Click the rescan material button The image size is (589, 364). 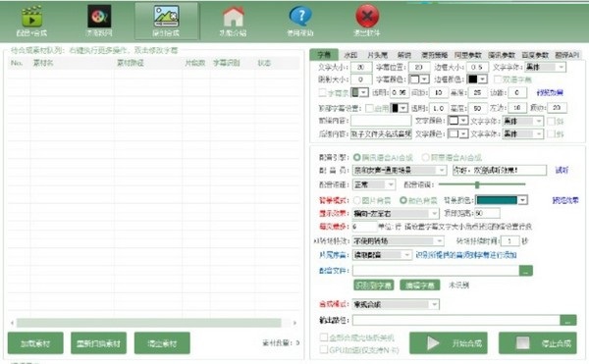(98, 343)
